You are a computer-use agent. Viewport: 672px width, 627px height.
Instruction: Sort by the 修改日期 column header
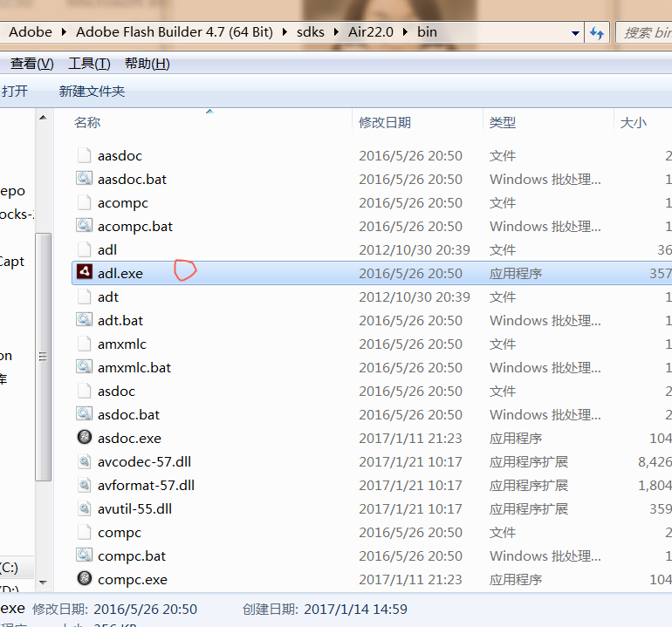click(384, 122)
